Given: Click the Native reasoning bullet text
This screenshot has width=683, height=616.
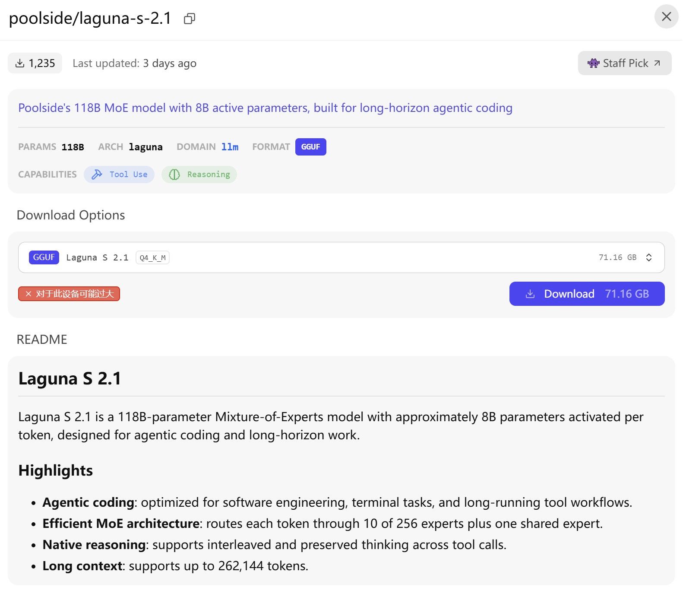Looking at the screenshot, I should pos(275,545).
